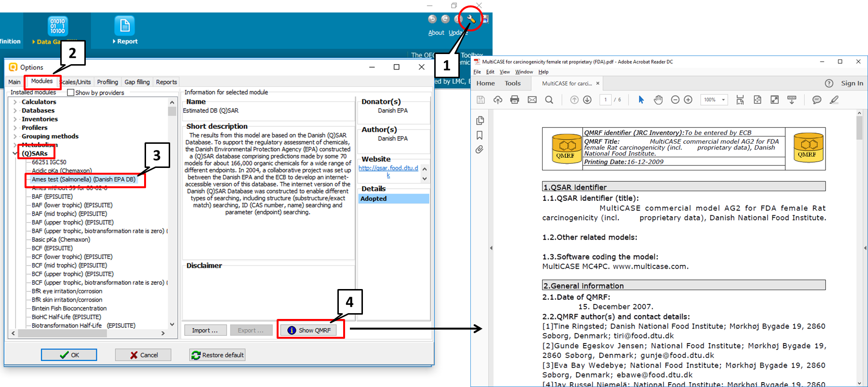The width and height of the screenshot is (868, 387).
Task: Open the qsar.food.dtu.dk website link
Action: 388,171
